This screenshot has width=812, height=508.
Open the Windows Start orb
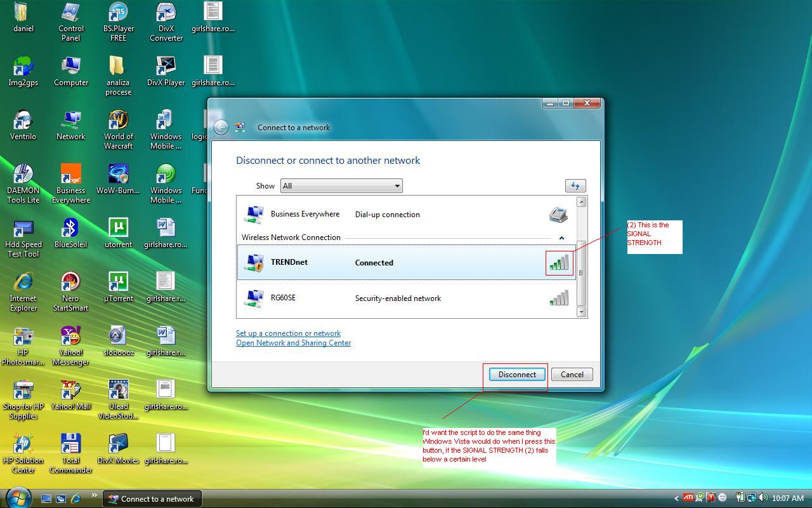point(18,497)
